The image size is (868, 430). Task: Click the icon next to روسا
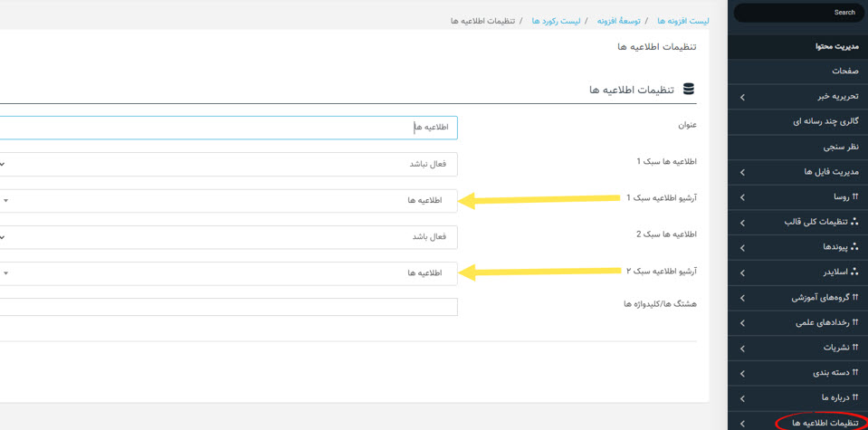coord(855,196)
